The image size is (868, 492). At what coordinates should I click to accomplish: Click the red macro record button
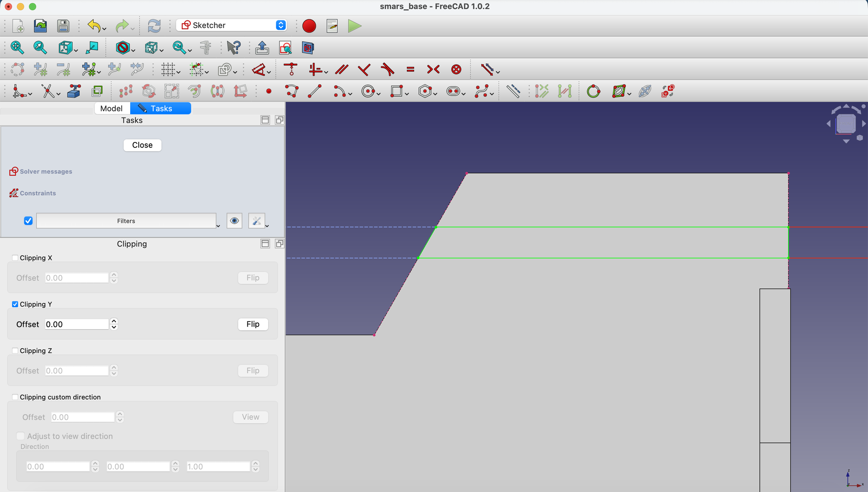click(309, 26)
